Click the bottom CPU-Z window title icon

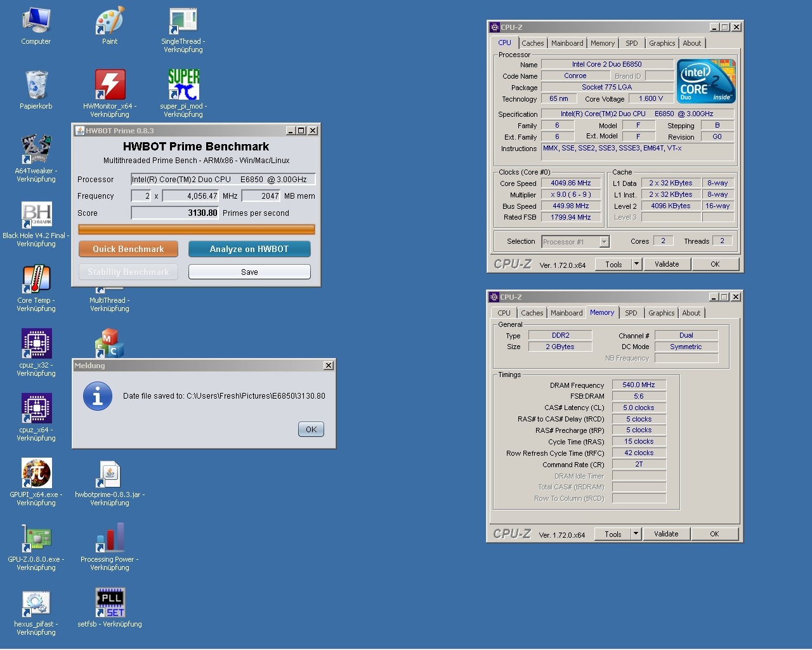(494, 297)
